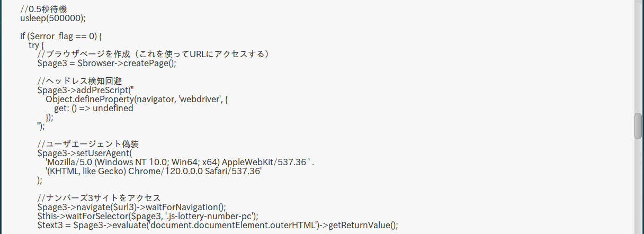Image resolution: width=644 pixels, height=234 pixels.
Task: Place cursor on the 'try {' line
Action: coord(37,45)
